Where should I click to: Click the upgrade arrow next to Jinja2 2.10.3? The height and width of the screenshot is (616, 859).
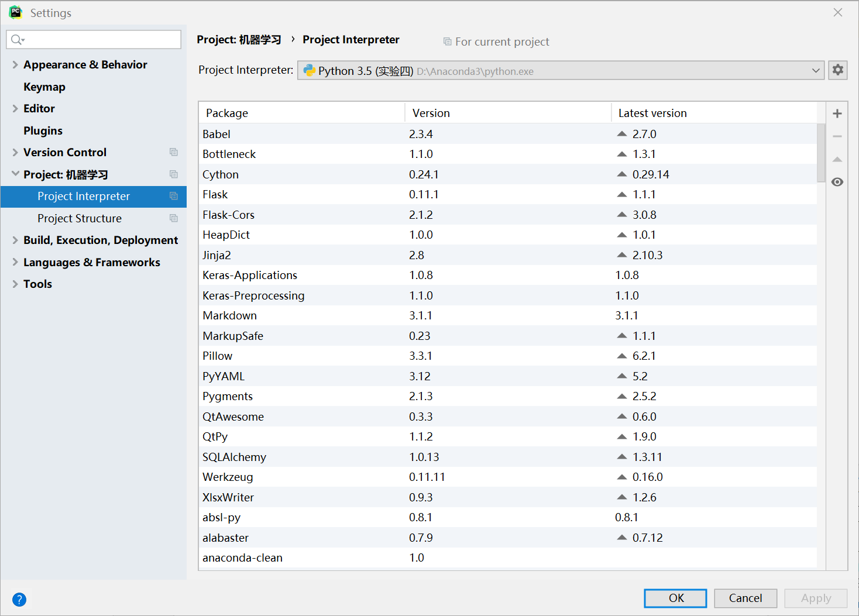(622, 255)
